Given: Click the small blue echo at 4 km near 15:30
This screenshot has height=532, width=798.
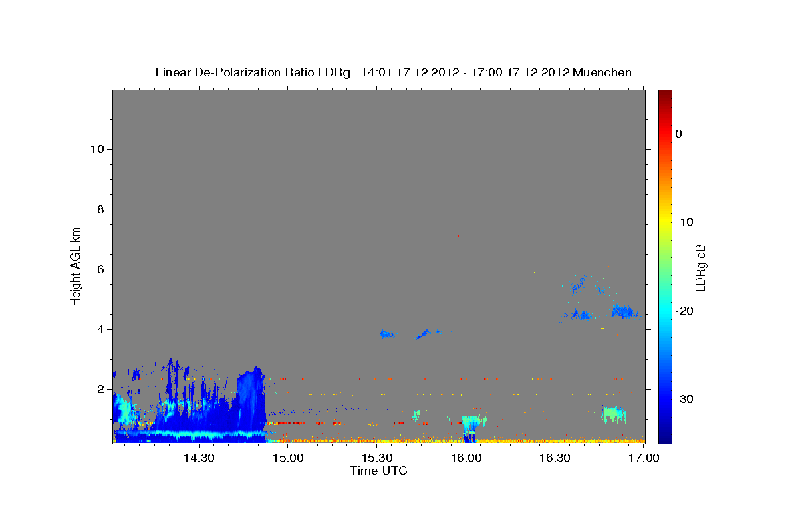Looking at the screenshot, I should coord(386,334).
